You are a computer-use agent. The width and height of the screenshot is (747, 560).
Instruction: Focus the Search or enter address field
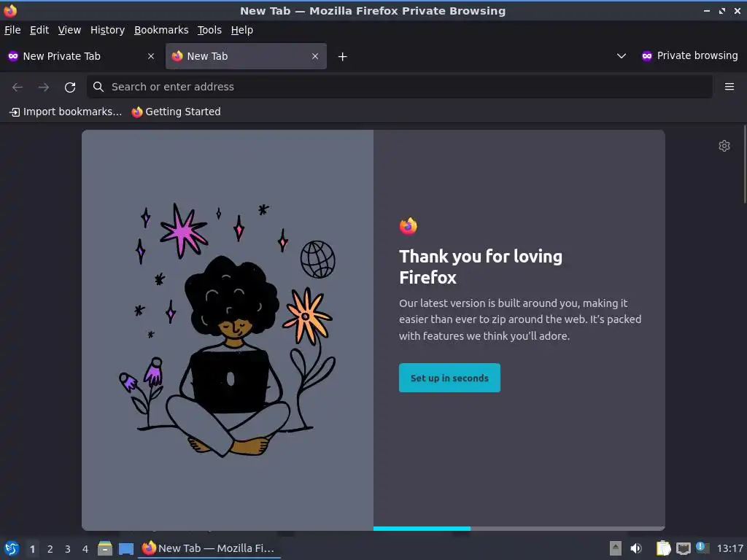pyautogui.click(x=399, y=87)
